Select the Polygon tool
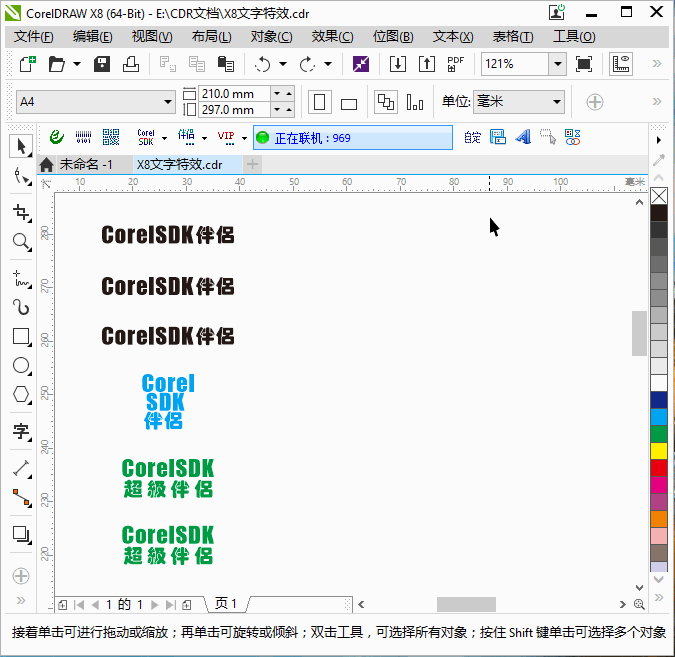This screenshot has height=657, width=675. (x=22, y=395)
